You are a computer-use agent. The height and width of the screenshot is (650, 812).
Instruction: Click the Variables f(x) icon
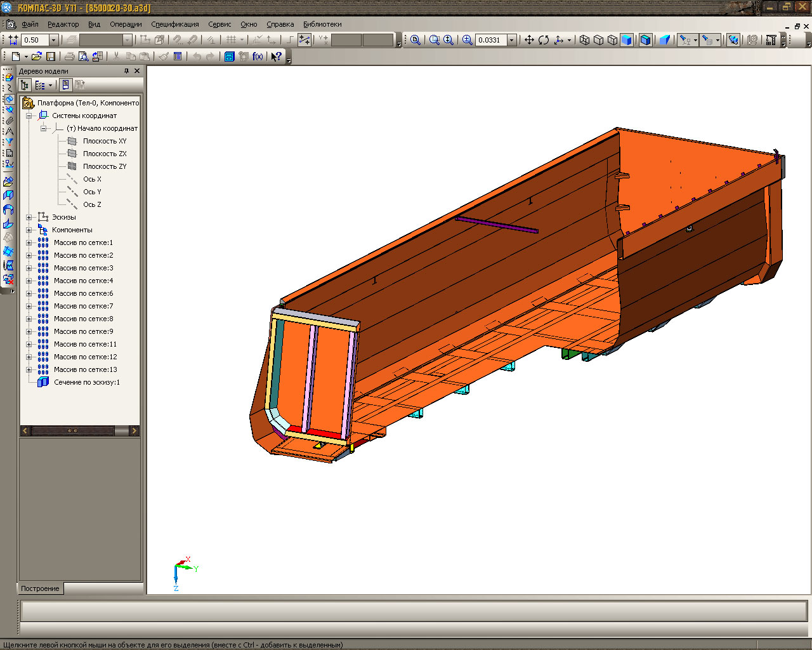(258, 56)
